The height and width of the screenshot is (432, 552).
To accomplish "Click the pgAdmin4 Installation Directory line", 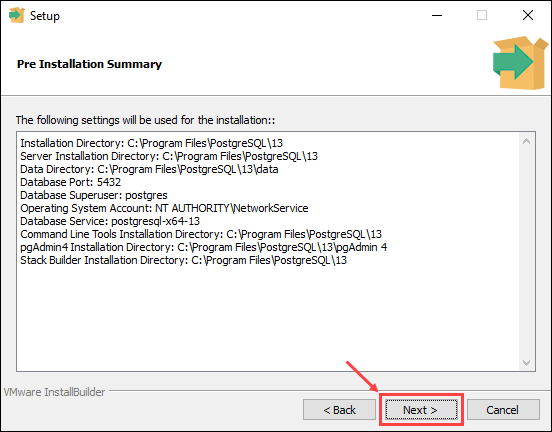I will (203, 247).
